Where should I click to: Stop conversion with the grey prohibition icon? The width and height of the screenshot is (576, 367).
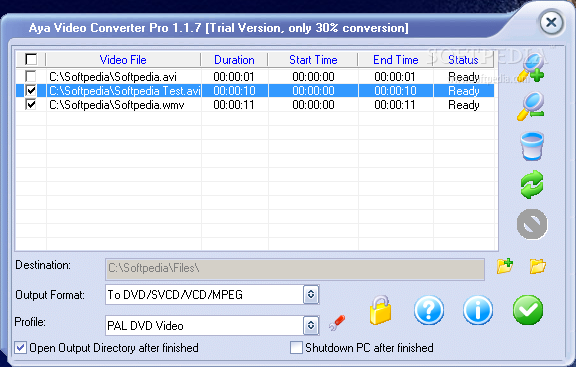(x=532, y=224)
